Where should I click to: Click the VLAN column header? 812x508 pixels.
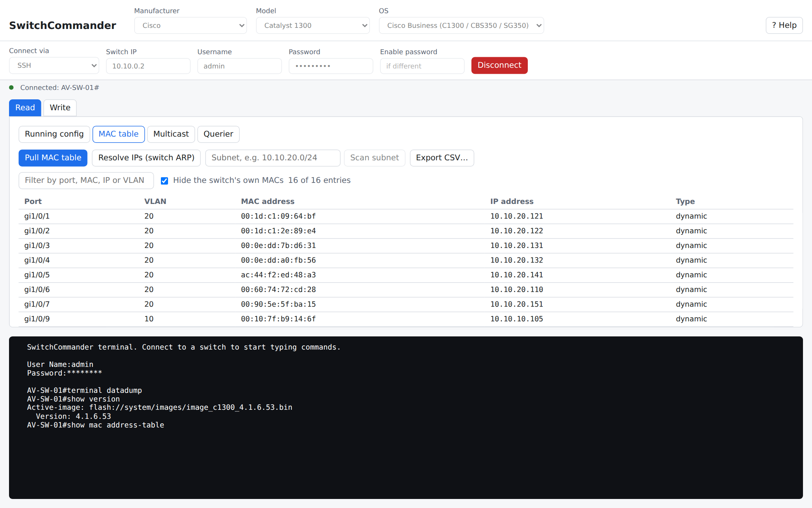(x=155, y=201)
